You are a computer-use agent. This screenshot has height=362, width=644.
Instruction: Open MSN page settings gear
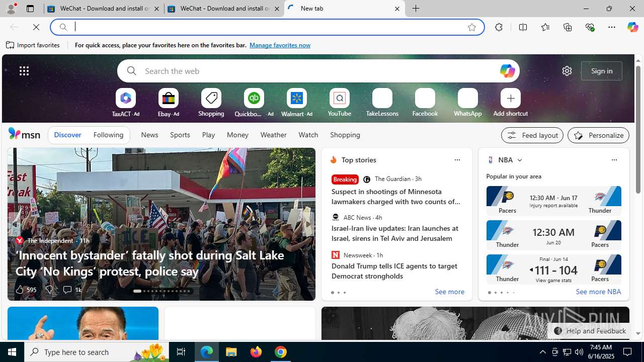point(567,71)
